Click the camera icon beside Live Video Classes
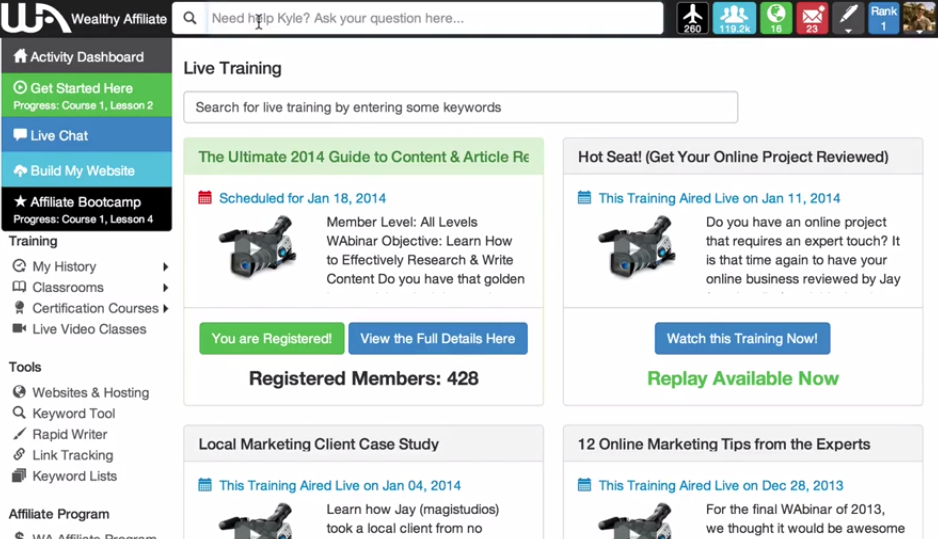 click(x=19, y=328)
